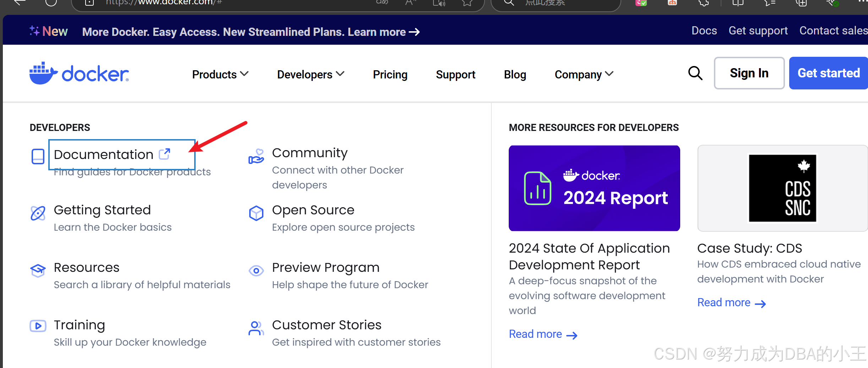This screenshot has height=368, width=868.
Task: Click Search a library of helpful materials
Action: click(x=142, y=285)
